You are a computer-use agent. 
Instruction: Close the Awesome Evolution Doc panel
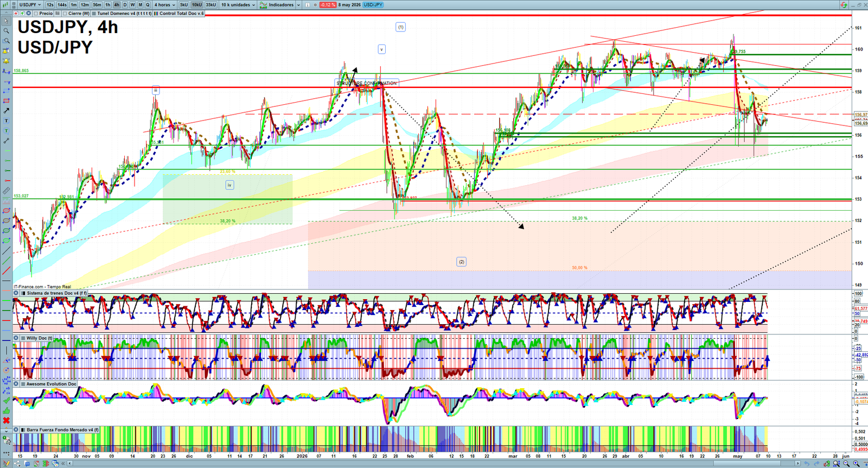[16, 384]
